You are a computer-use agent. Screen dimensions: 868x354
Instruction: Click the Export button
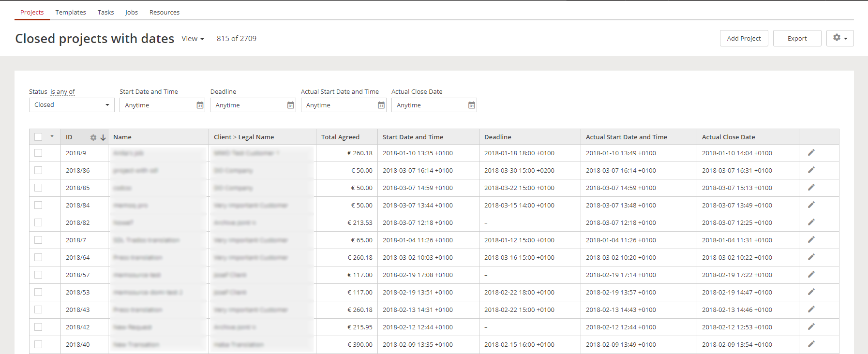click(797, 38)
